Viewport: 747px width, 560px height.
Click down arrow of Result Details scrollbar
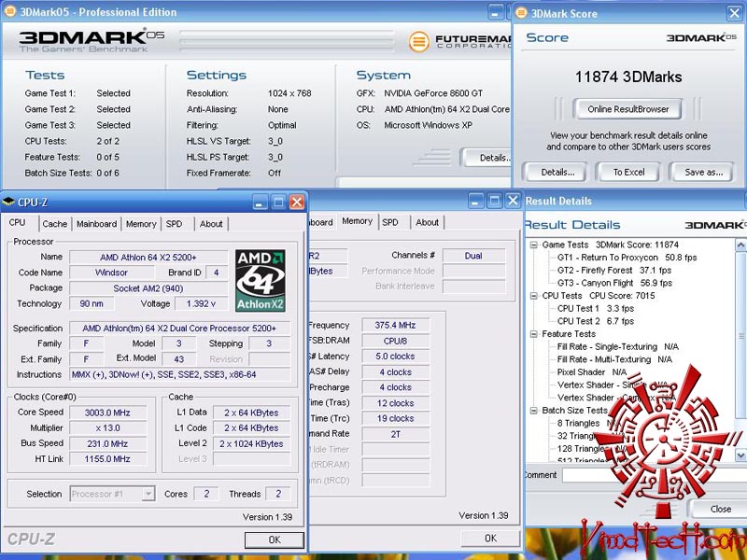[740, 455]
